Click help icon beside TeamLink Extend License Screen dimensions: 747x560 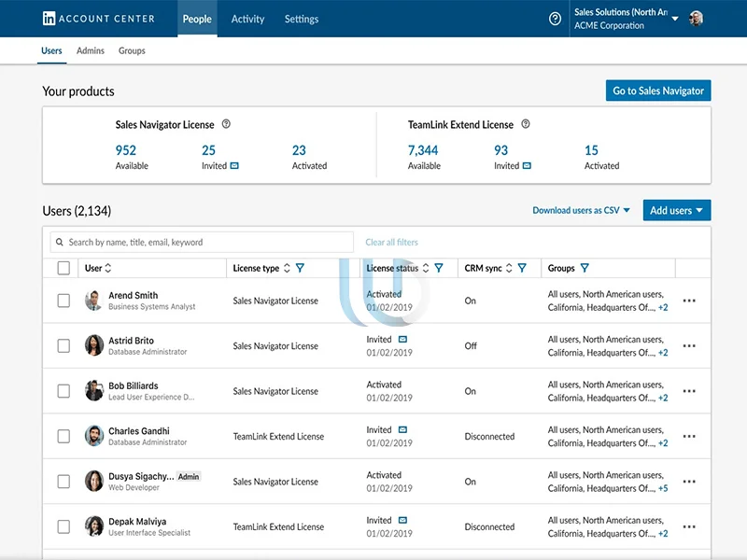(526, 124)
